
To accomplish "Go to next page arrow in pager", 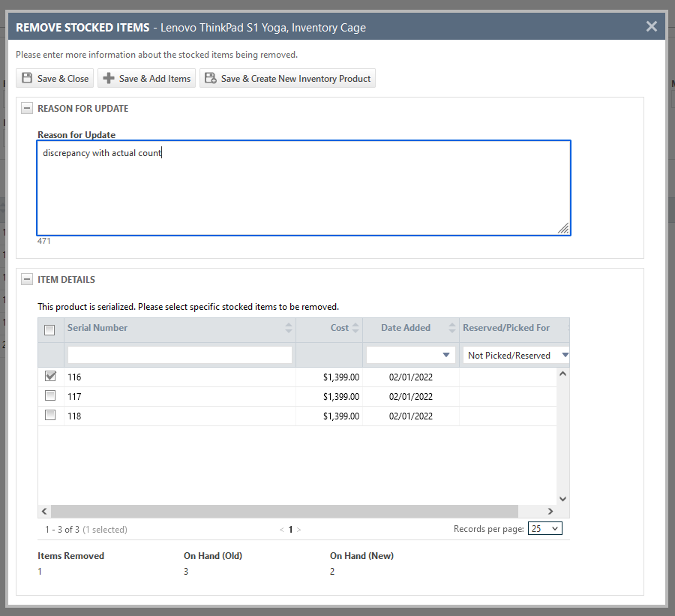I will (298, 530).
